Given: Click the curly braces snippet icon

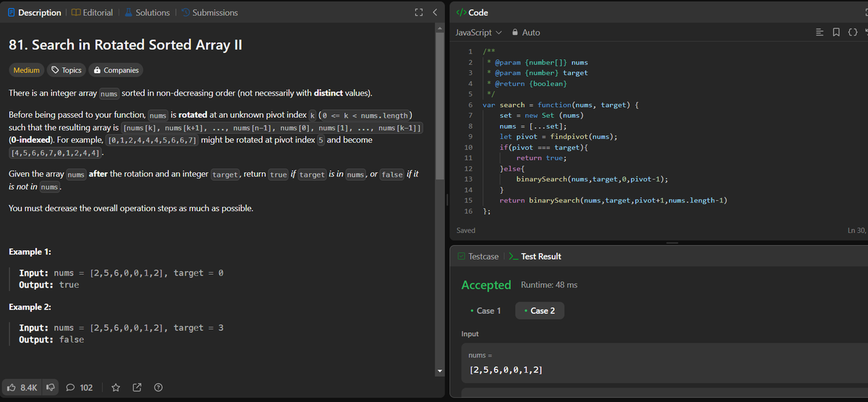Looking at the screenshot, I should coord(851,32).
